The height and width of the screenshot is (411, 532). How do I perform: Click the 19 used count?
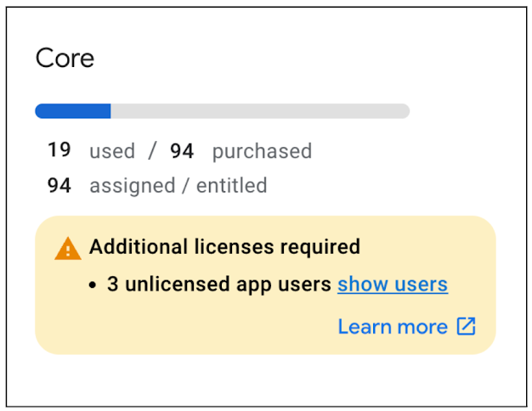tap(59, 149)
